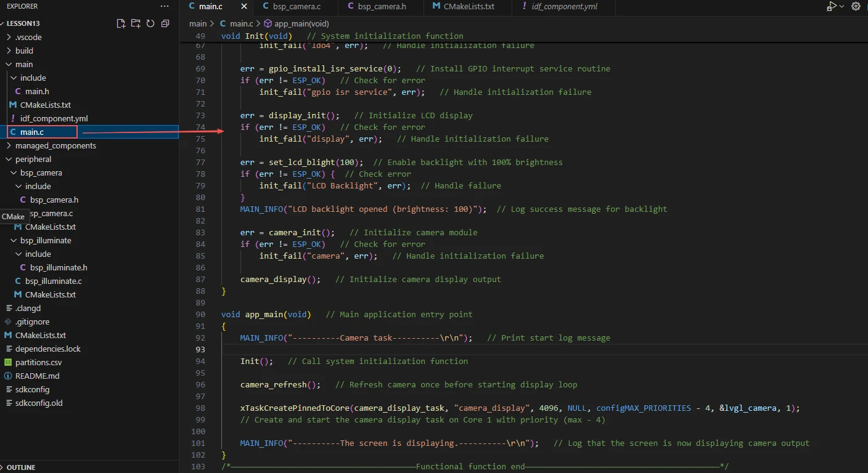This screenshot has height=473, width=868.
Task: Expand the managed_components folder
Action: [x=55, y=145]
